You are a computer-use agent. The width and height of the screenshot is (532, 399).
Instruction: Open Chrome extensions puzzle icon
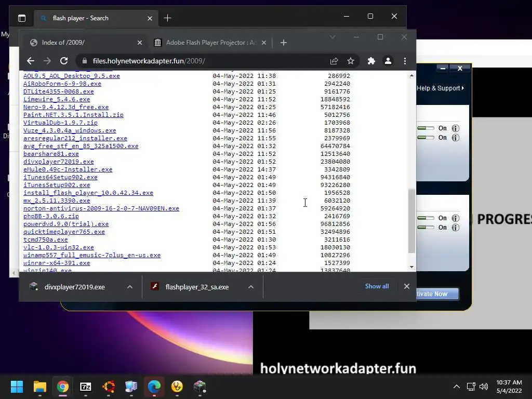click(371, 61)
